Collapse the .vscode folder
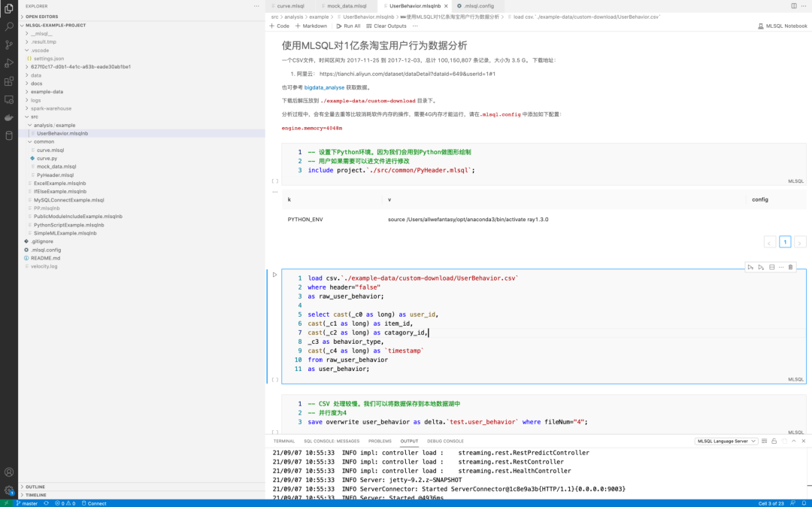 pos(39,50)
